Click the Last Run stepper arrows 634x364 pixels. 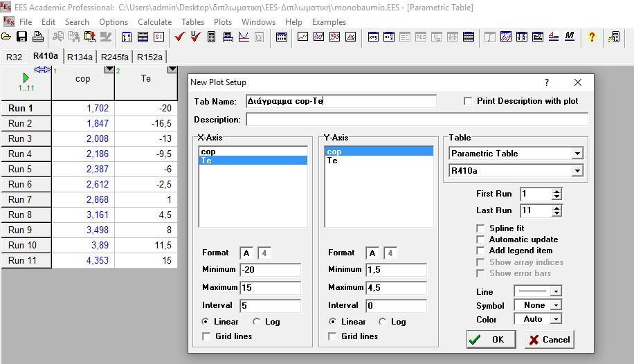coord(556,210)
